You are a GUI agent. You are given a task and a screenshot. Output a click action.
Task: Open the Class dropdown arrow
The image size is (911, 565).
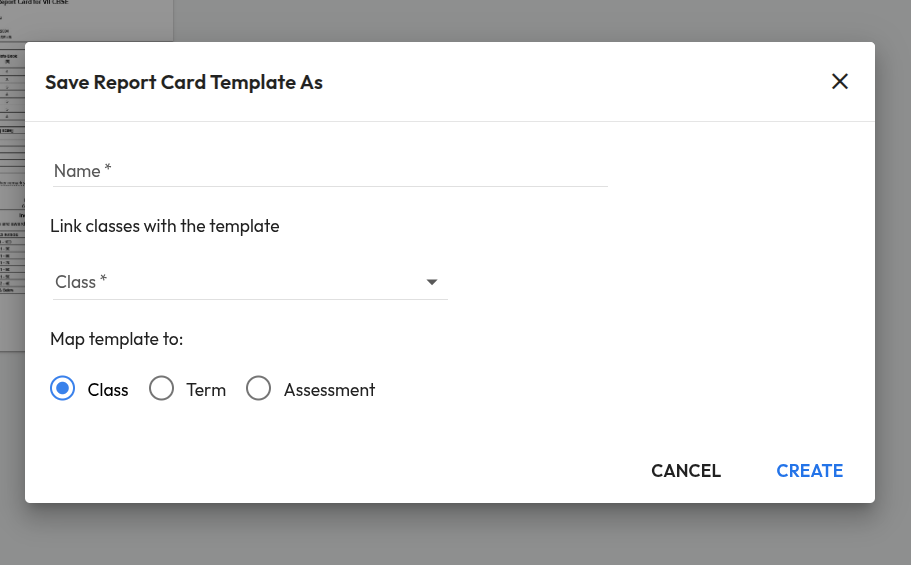pos(432,282)
